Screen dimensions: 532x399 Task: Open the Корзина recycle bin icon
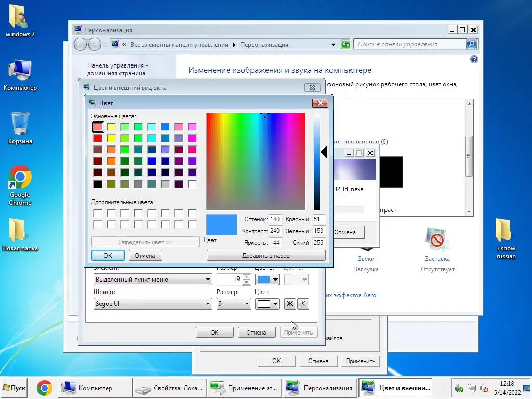coord(20,128)
